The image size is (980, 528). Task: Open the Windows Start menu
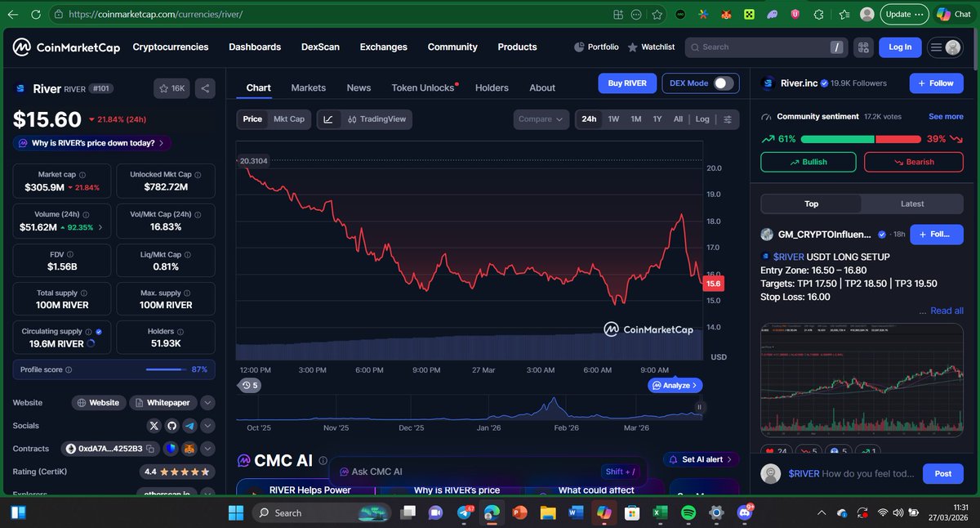point(235,512)
